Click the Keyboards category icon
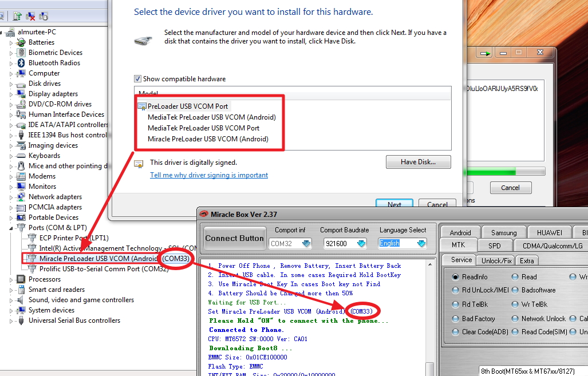Screen dimensions: 588x376 (21, 156)
